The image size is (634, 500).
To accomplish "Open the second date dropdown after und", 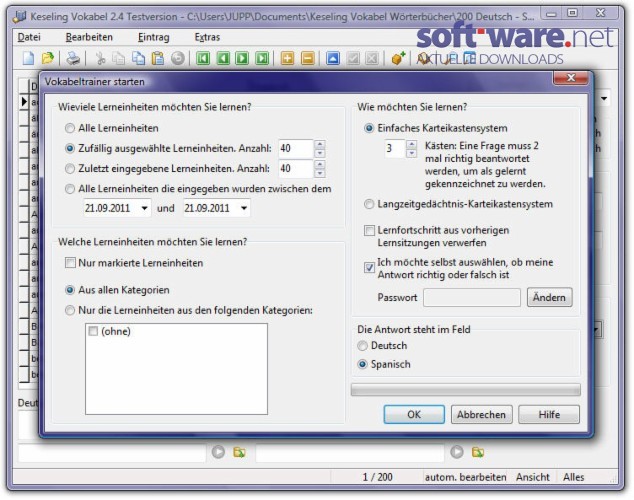I will (244, 208).
